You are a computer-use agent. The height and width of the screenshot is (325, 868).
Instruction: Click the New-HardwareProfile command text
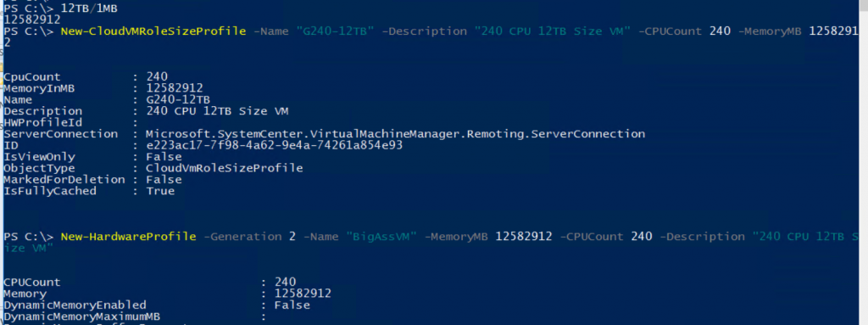click(x=129, y=237)
